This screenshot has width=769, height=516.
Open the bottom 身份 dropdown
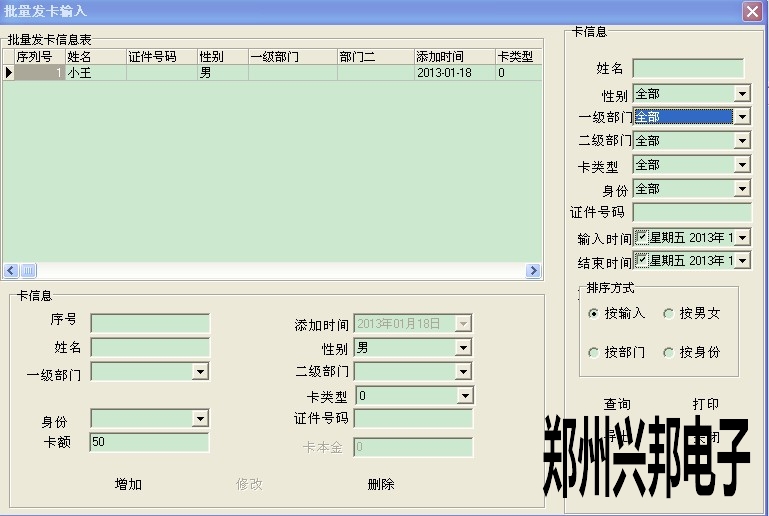click(200, 419)
